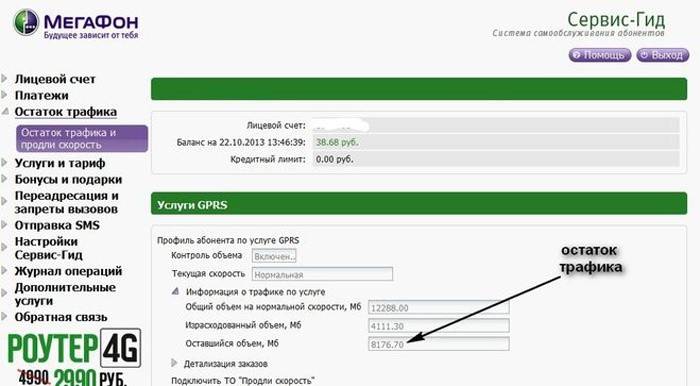Open the Лицевой счет menu item

(55, 79)
